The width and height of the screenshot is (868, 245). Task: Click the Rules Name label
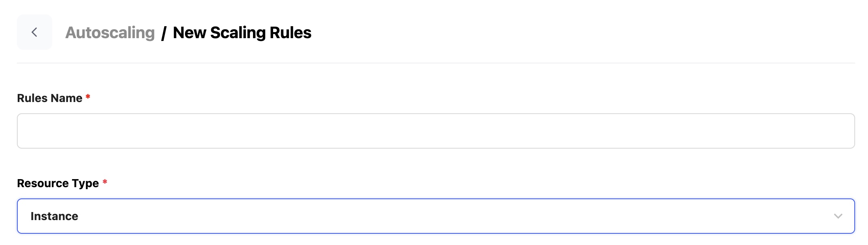point(49,98)
